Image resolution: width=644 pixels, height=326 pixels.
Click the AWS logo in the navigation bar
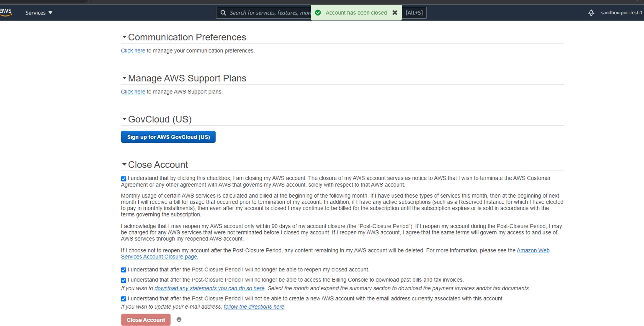tap(6, 12)
